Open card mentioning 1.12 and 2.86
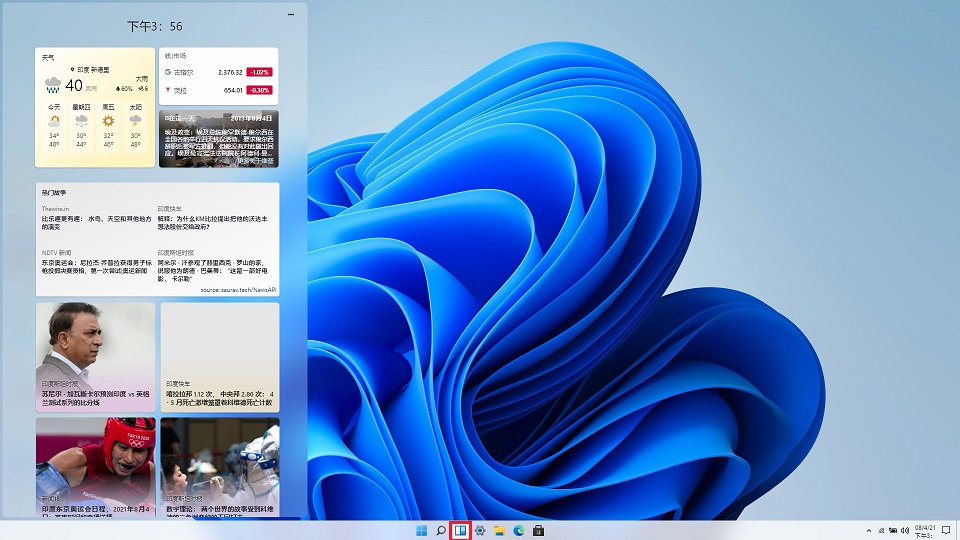Screen dimensions: 960x540 tap(220, 357)
